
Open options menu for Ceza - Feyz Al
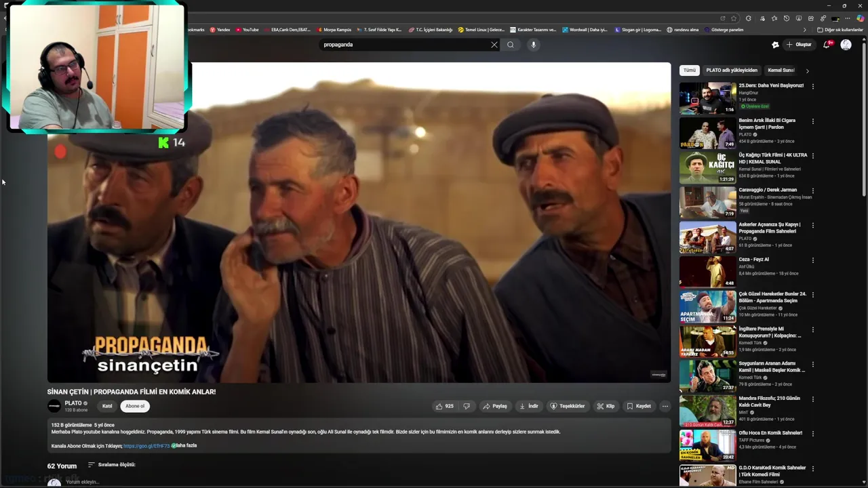click(812, 260)
